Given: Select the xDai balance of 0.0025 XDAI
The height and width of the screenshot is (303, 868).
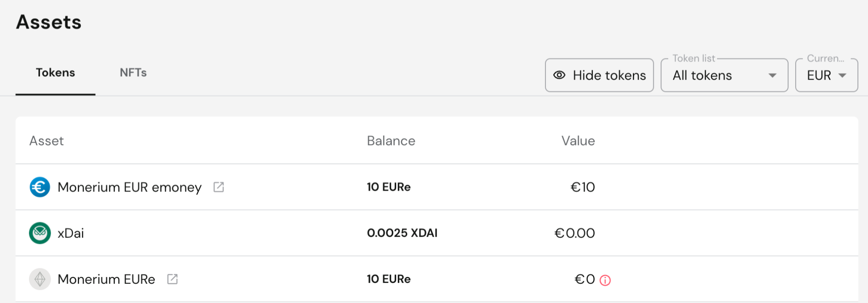Looking at the screenshot, I should pos(402,233).
